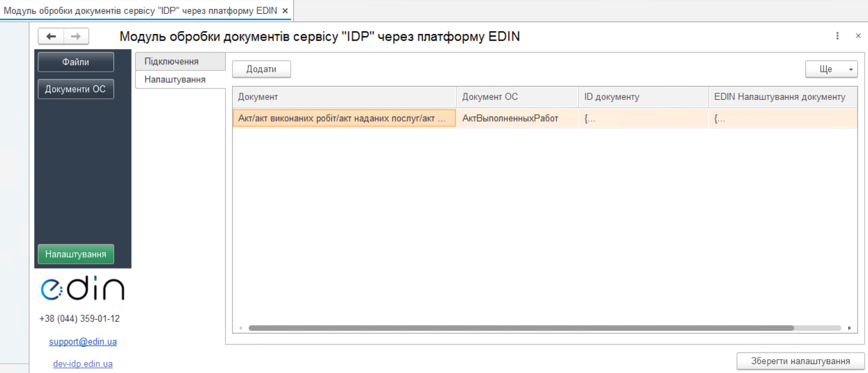Click the left arrow of the horizontal scrollbar

(x=240, y=327)
